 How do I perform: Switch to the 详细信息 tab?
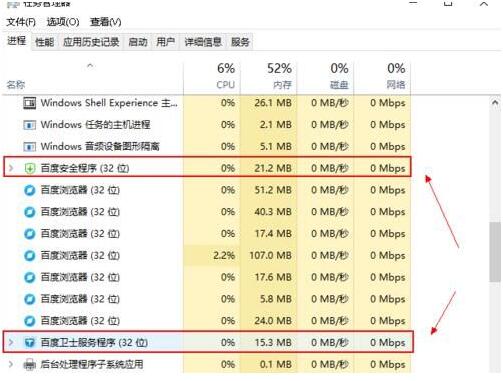[x=203, y=42]
